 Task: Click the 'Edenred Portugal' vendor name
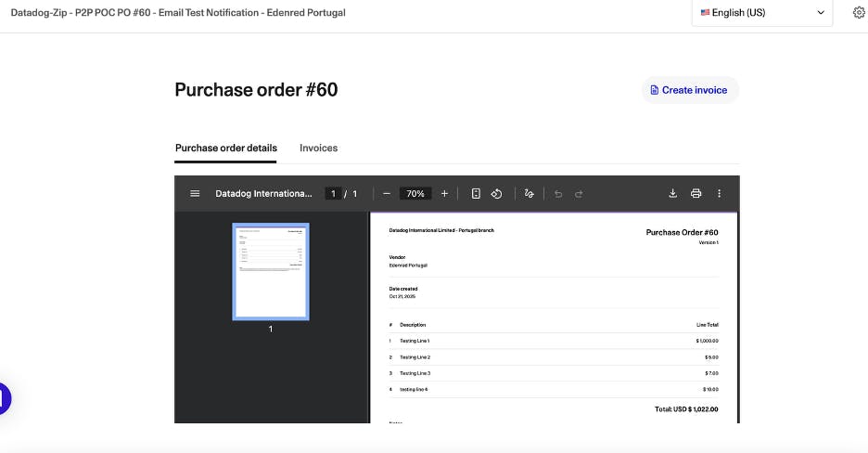(408, 265)
